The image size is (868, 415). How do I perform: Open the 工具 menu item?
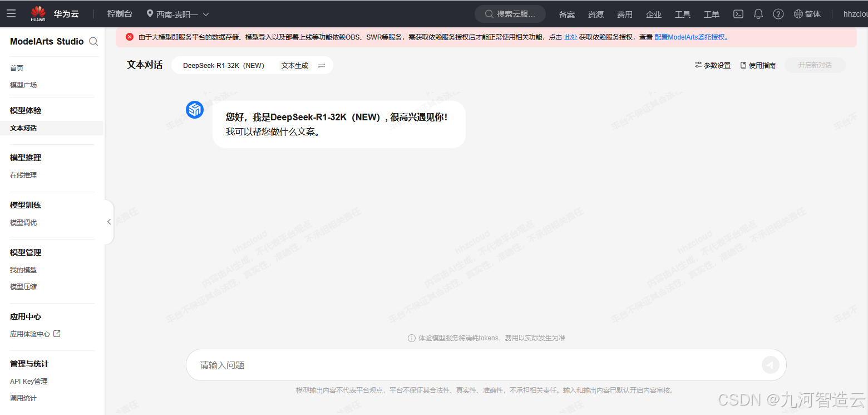click(x=683, y=14)
